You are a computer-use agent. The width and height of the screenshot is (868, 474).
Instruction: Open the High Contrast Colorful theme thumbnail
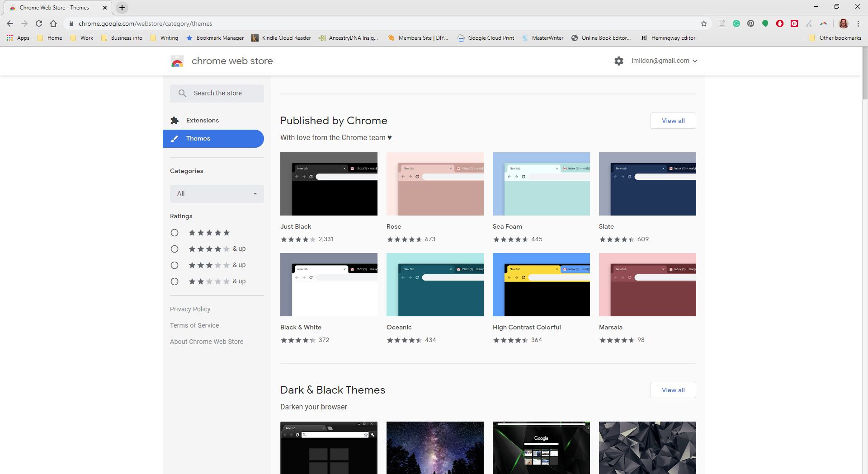[541, 285]
